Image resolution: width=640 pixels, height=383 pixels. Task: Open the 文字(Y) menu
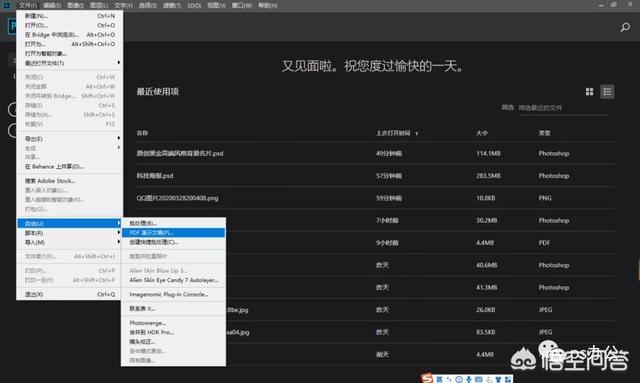tap(123, 5)
